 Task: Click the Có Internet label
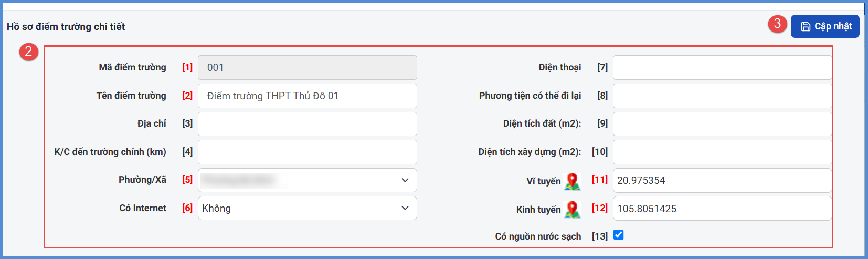point(143,208)
